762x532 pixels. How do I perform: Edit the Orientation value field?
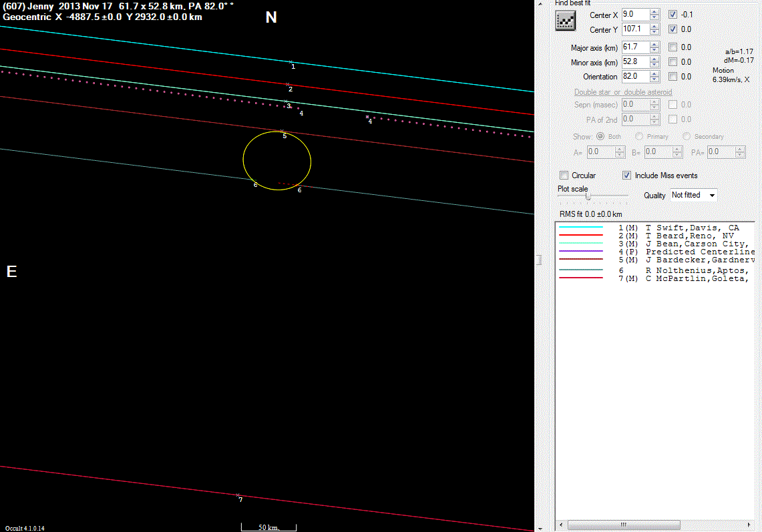tap(635, 76)
